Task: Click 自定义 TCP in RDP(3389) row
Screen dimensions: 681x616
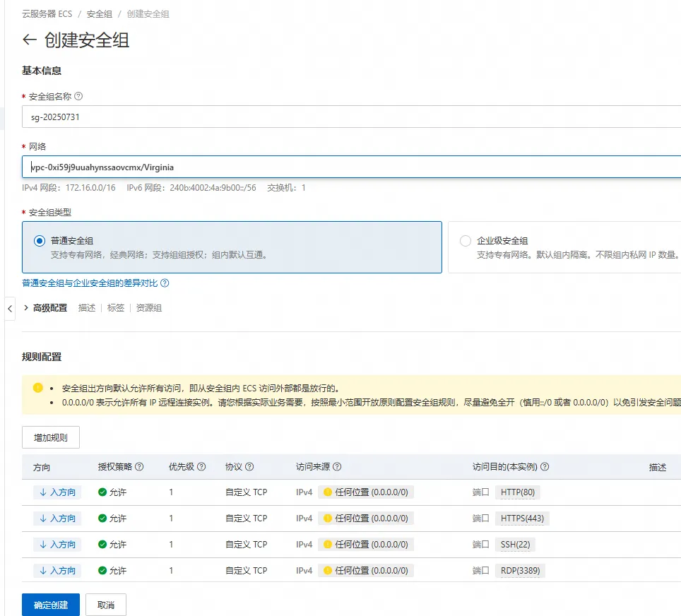Action: (247, 570)
